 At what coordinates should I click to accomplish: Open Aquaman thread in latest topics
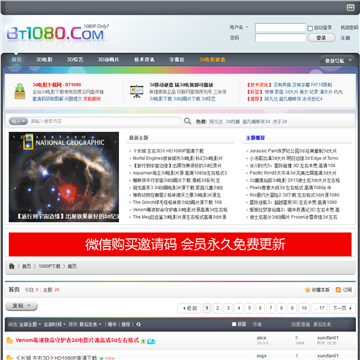click(180, 173)
